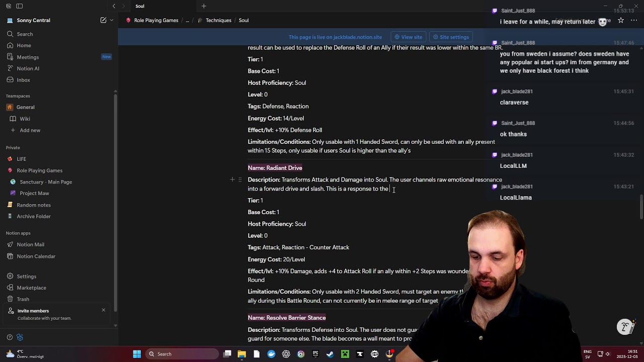Open Meetings in sidebar
Viewport: 644px width, 362px height.
pyautogui.click(x=28, y=57)
